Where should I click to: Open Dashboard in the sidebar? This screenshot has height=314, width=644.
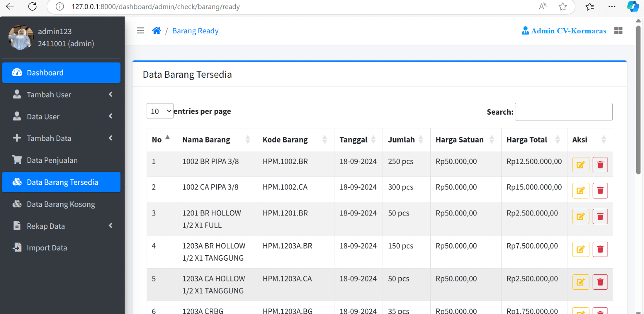tap(61, 73)
